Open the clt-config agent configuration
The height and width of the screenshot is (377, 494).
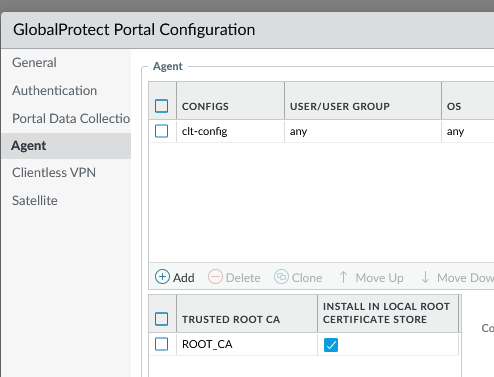coord(204,131)
